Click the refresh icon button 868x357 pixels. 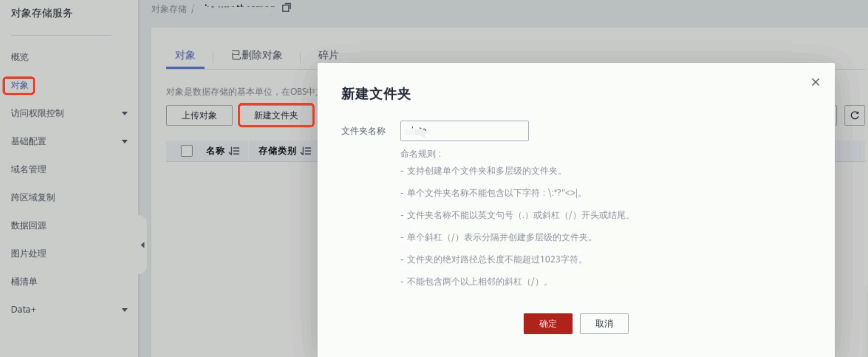(x=854, y=115)
